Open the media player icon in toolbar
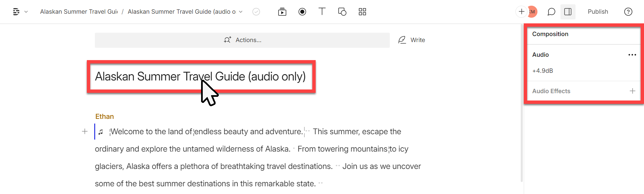 click(282, 12)
